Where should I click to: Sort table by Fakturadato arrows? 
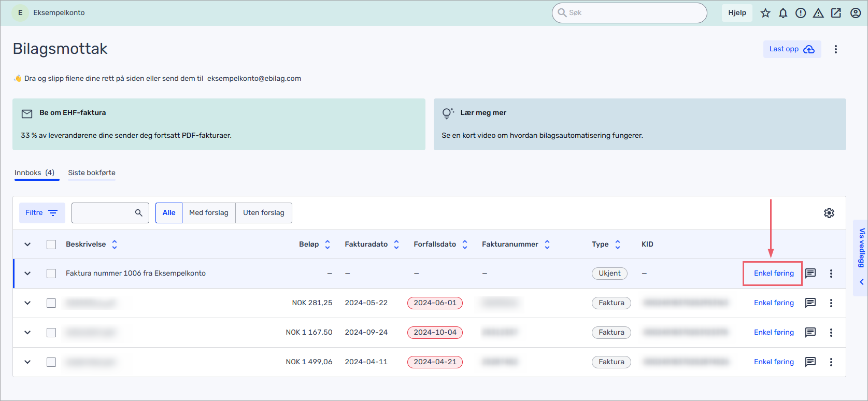tap(396, 244)
